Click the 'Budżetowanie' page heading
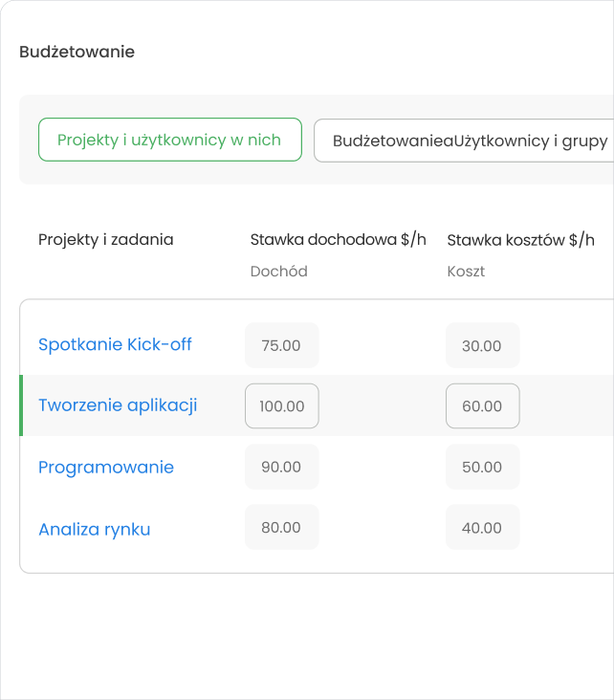This screenshot has height=700, width=614. 77,52
